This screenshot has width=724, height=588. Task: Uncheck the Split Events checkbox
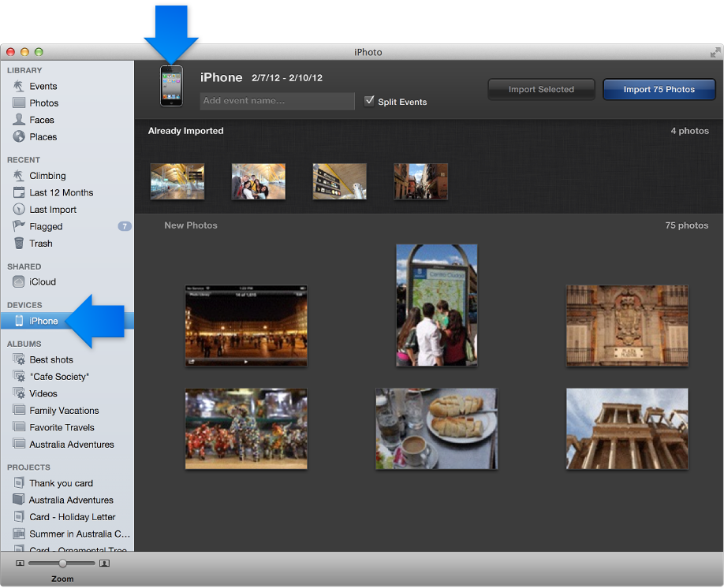click(369, 101)
